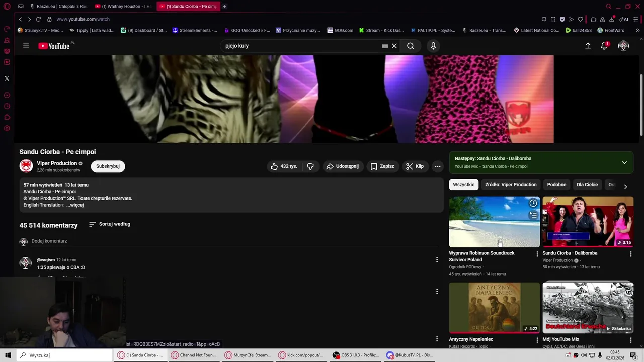Viewport: 644px width, 362px height.
Task: Open the X (Twitter) sidebar icon
Action: click(7, 78)
